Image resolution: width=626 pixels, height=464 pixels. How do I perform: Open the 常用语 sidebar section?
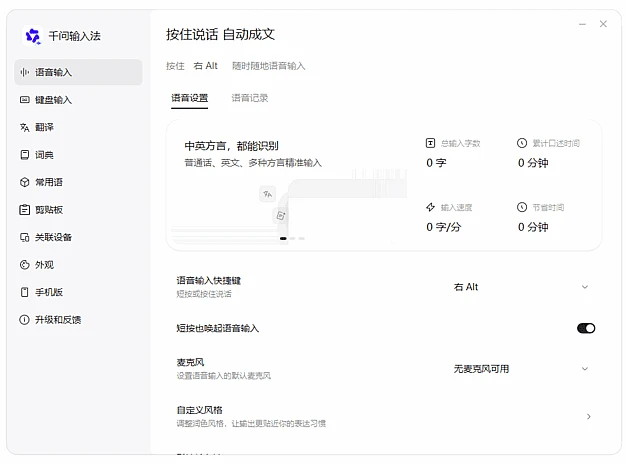(78, 182)
